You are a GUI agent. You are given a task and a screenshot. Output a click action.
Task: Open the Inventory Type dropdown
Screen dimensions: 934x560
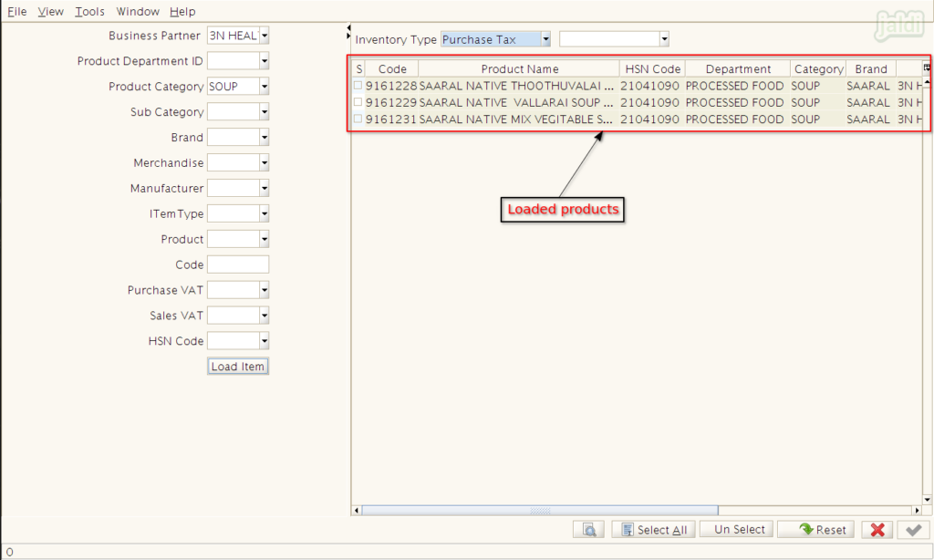[x=545, y=39]
